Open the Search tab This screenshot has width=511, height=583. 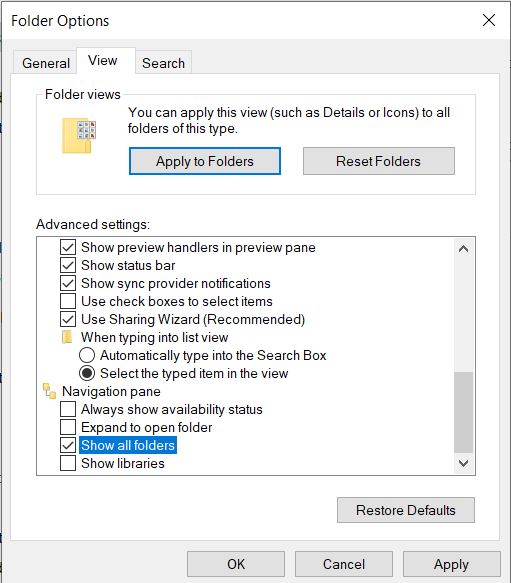(x=163, y=63)
